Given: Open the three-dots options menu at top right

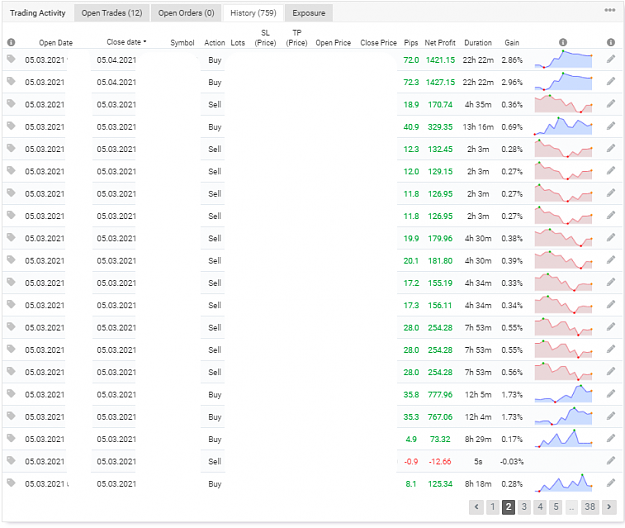Looking at the screenshot, I should click(609, 10).
